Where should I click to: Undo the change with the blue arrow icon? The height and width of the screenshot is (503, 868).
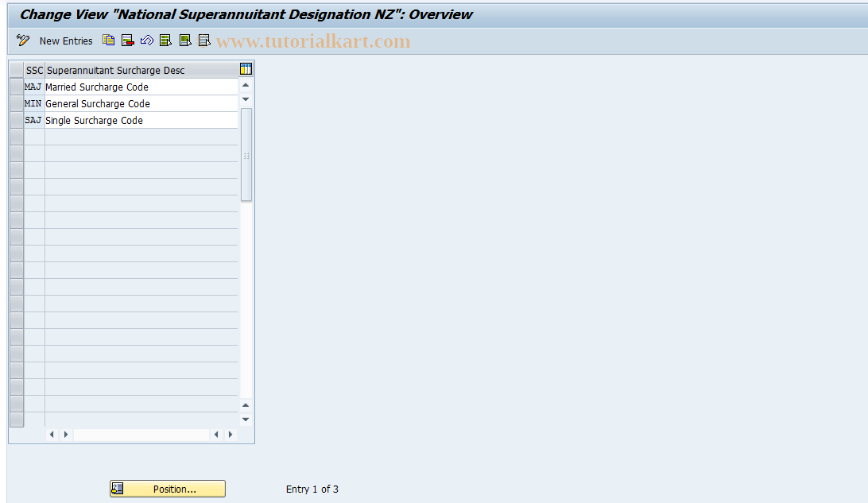[x=147, y=41]
